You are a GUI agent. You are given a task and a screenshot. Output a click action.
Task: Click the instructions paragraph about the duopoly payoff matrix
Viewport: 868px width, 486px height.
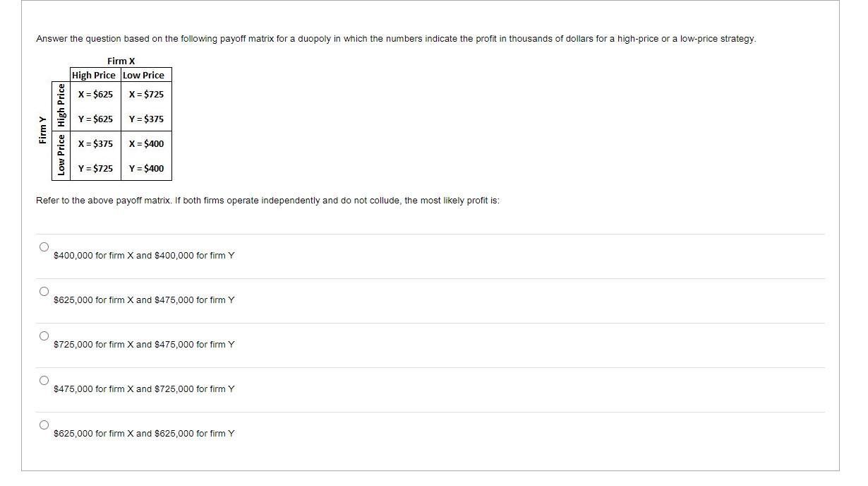click(x=396, y=39)
